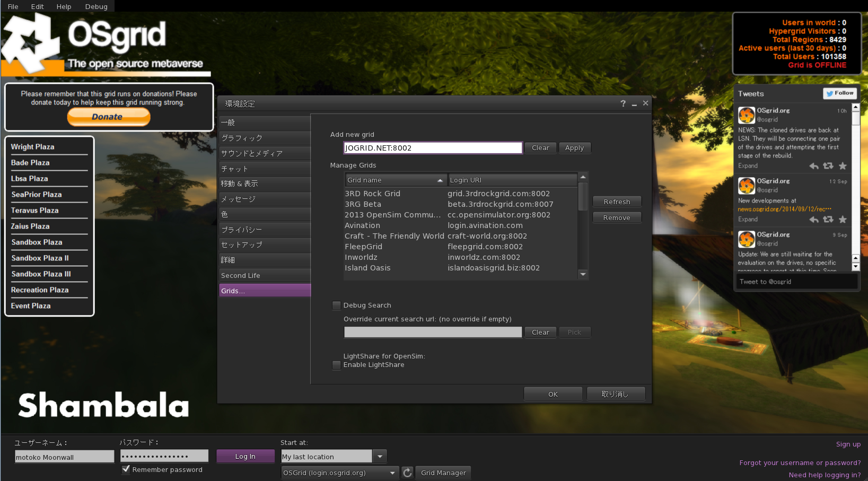Click scroll-down arrow of the grid list
868x481 pixels.
click(583, 274)
